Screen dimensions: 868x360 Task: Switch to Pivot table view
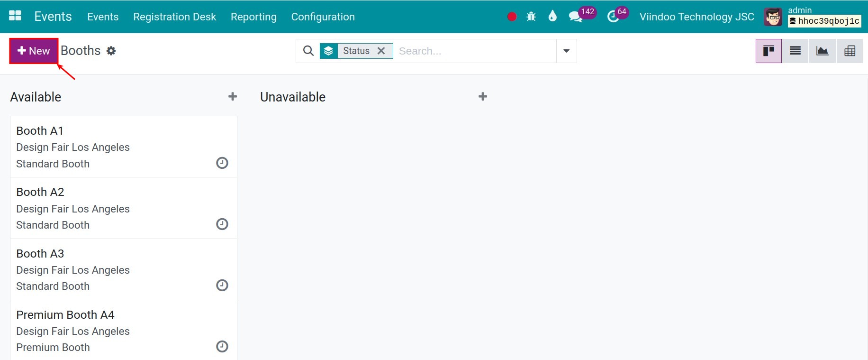[850, 51]
